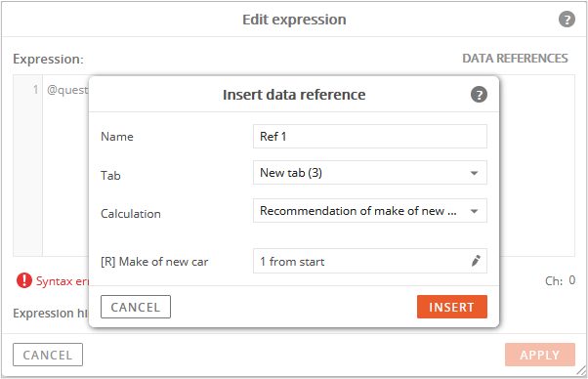Click the APPLY button
Image resolution: width=588 pixels, height=379 pixels.
(539, 355)
